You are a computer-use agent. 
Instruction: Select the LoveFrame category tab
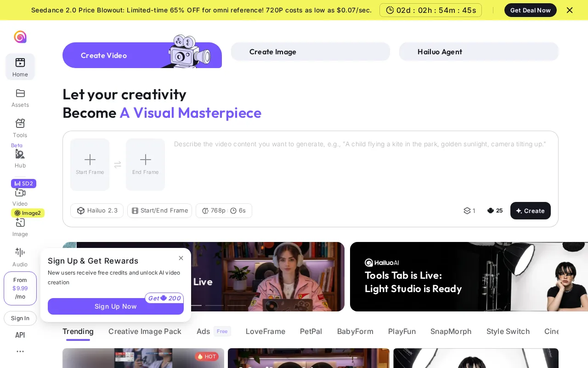click(x=266, y=331)
